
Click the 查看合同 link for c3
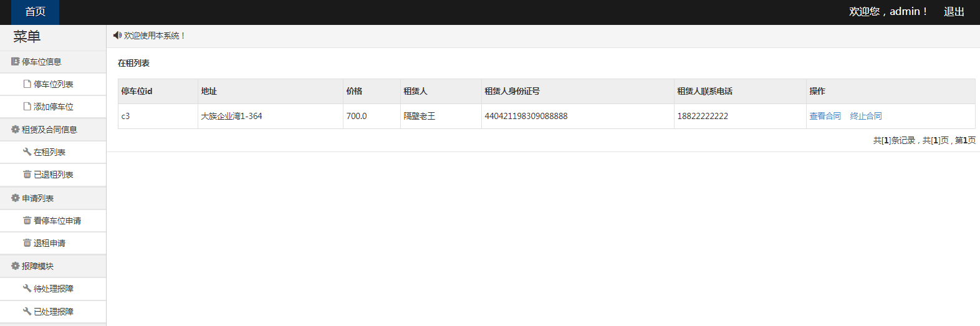pyautogui.click(x=825, y=116)
